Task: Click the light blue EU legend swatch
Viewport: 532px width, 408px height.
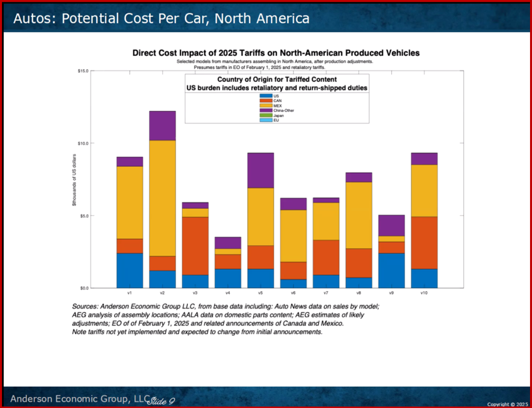Action: [266, 120]
